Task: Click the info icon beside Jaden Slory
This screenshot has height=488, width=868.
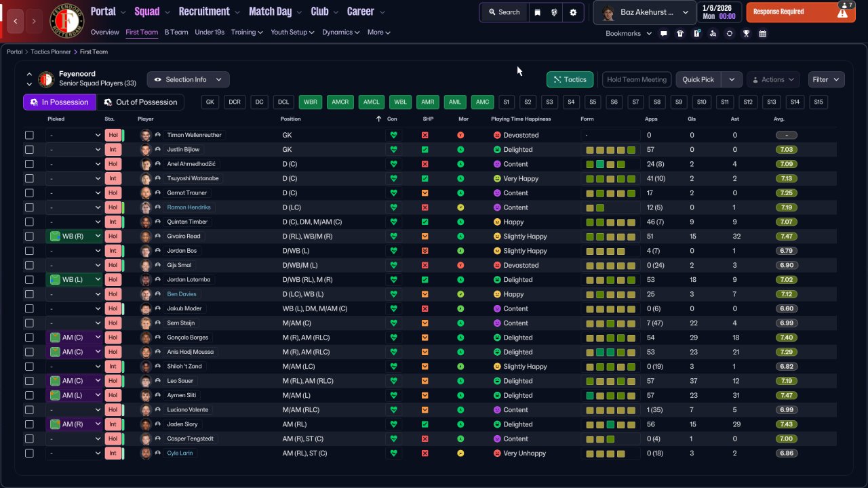Action: 157,424
